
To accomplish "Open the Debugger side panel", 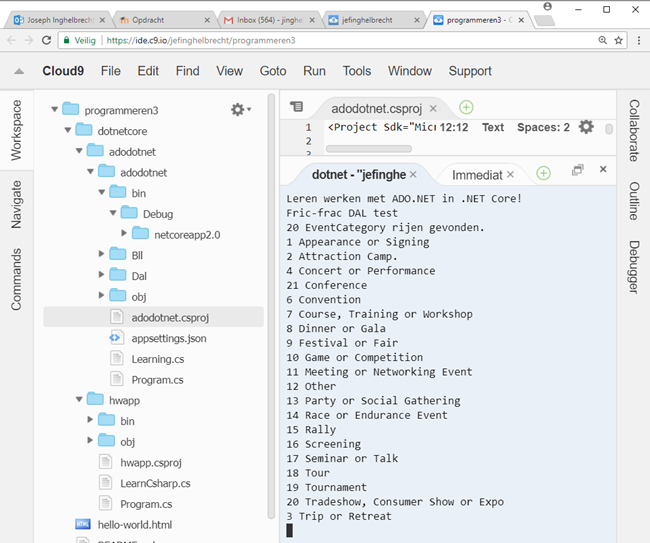I will tap(634, 267).
